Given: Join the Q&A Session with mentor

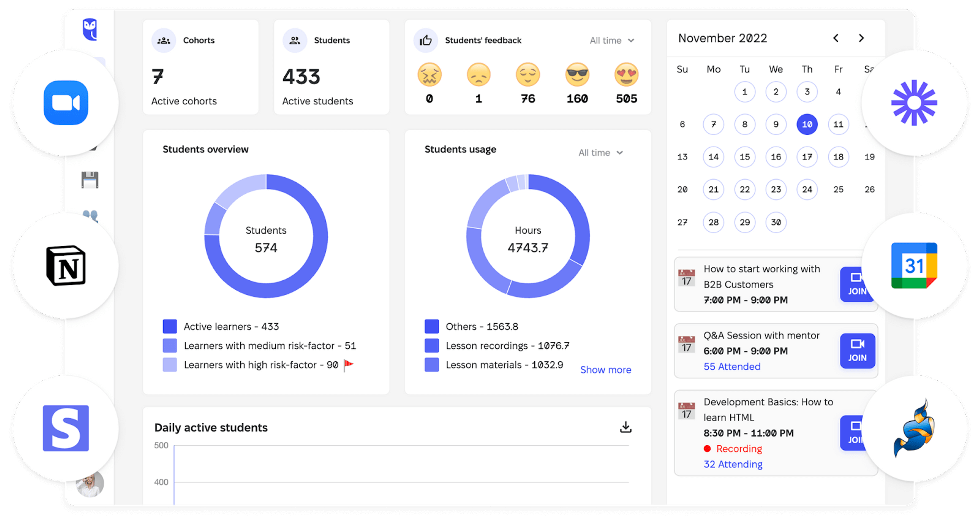Looking at the screenshot, I should pos(857,351).
